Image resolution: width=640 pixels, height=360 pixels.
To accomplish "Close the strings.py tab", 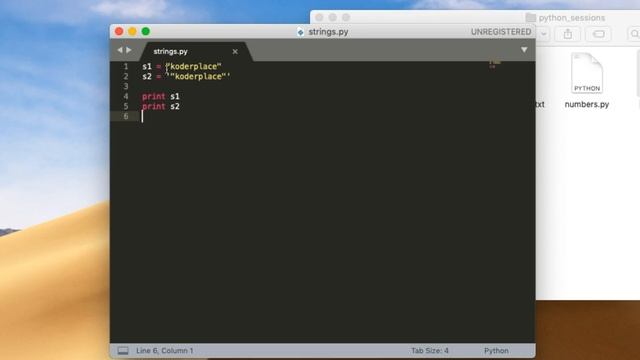I will pos(235,51).
